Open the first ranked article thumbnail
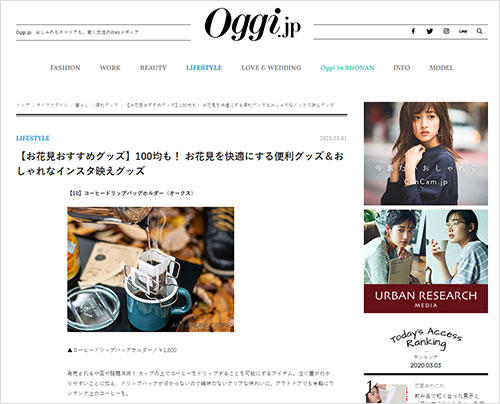Viewport: 500px width, 404px height. [x=387, y=392]
